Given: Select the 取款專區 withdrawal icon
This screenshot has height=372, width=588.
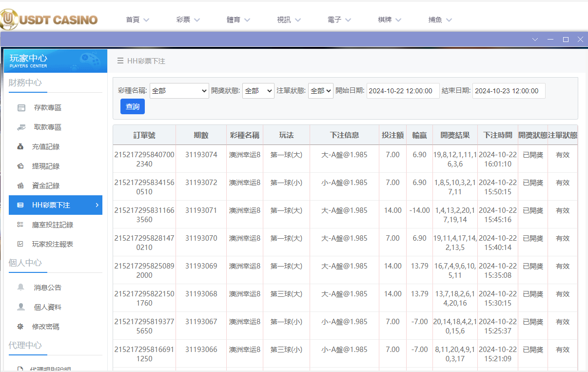Looking at the screenshot, I should pyautogui.click(x=21, y=127).
